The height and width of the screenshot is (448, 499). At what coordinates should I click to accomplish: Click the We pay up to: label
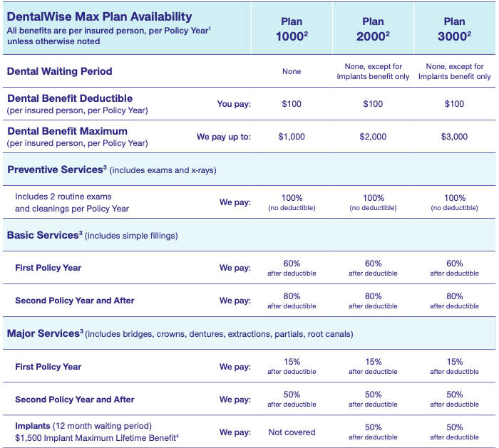click(224, 137)
